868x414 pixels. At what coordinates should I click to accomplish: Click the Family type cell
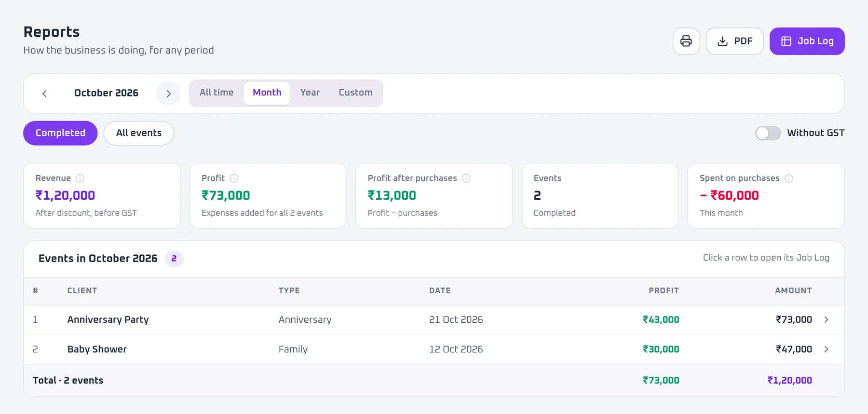(293, 349)
